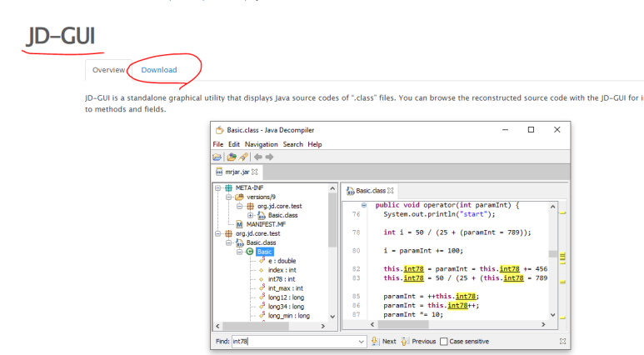This screenshot has height=355, width=644.
Task: Select the mrjar.jar tab
Action: point(237,172)
